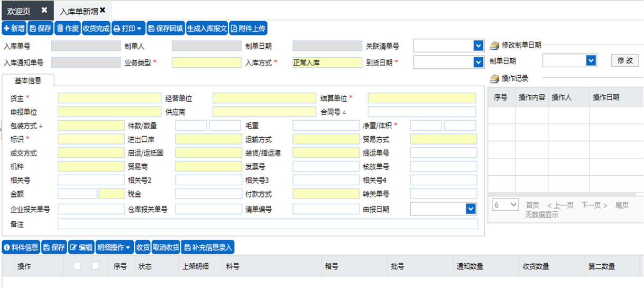Click the top toolbar 保存 save icon

(x=33, y=29)
